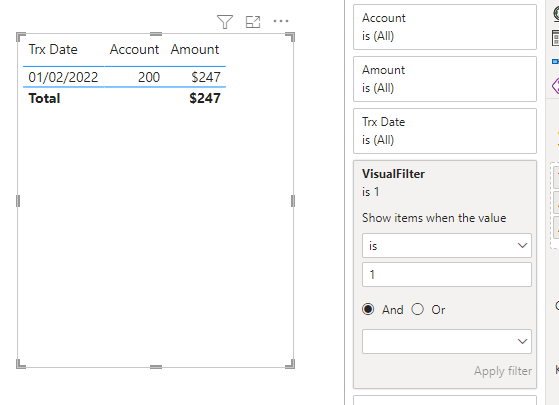Grab the table's bottom-center resize handle
This screenshot has width=559, height=405.
[156, 366]
